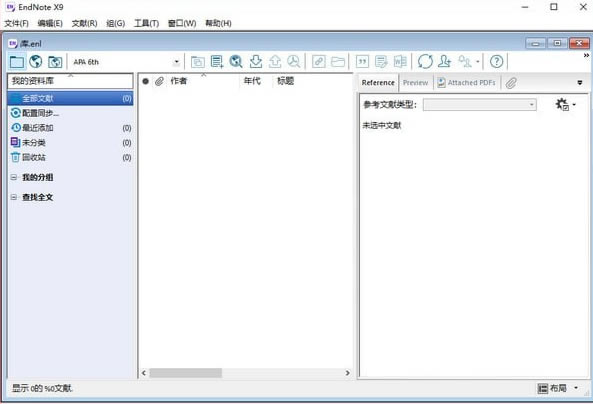Close the 库.enl library window

click(x=579, y=43)
